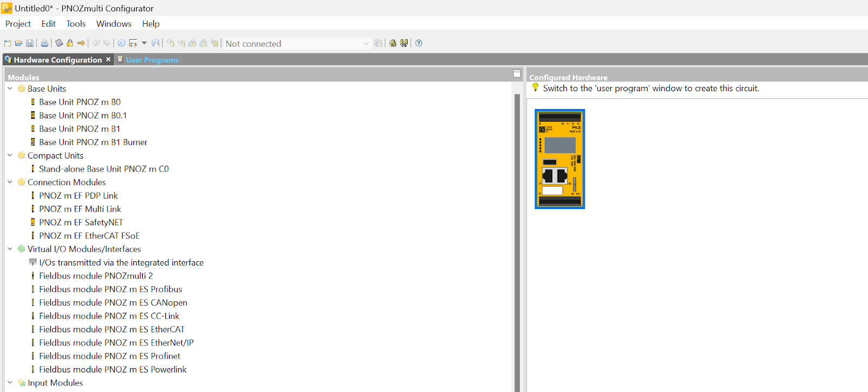
Task: Create a new project via toolbar icon
Action: tap(8, 43)
